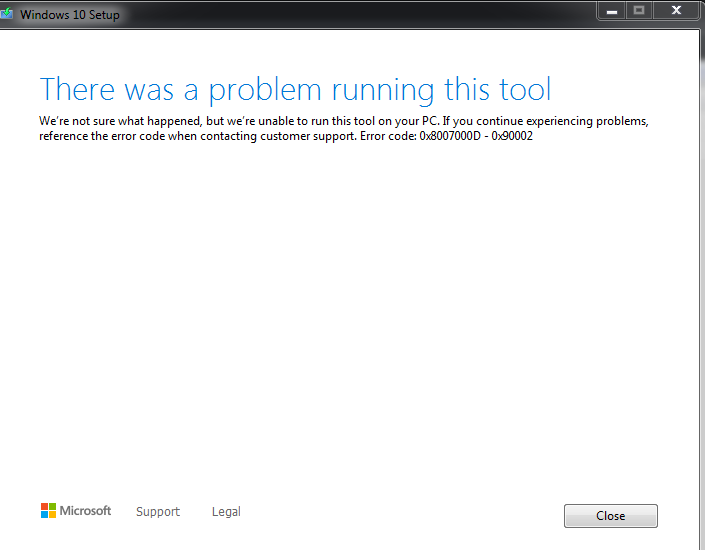Click the Windows 10 Setup title bar icon
Screen dimensions: 705x550
click(x=6, y=14)
